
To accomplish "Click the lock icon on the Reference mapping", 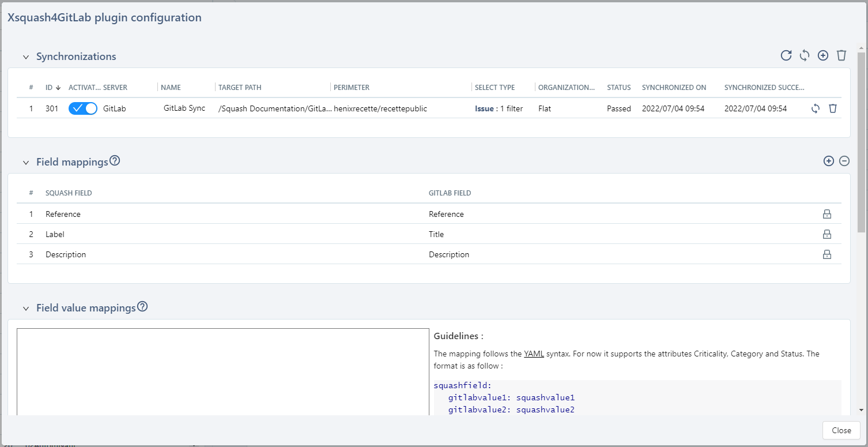I will coord(827,214).
